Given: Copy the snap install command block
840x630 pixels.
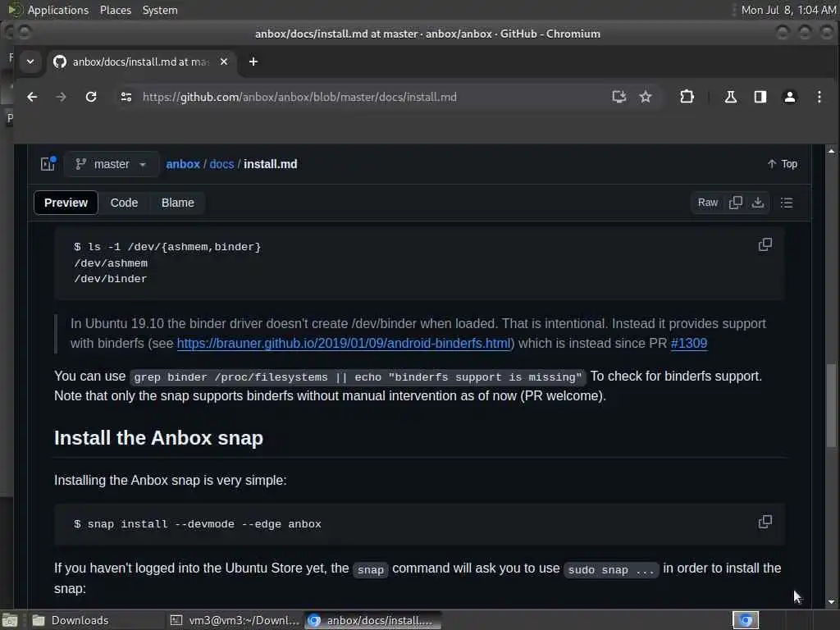Looking at the screenshot, I should pos(765,522).
